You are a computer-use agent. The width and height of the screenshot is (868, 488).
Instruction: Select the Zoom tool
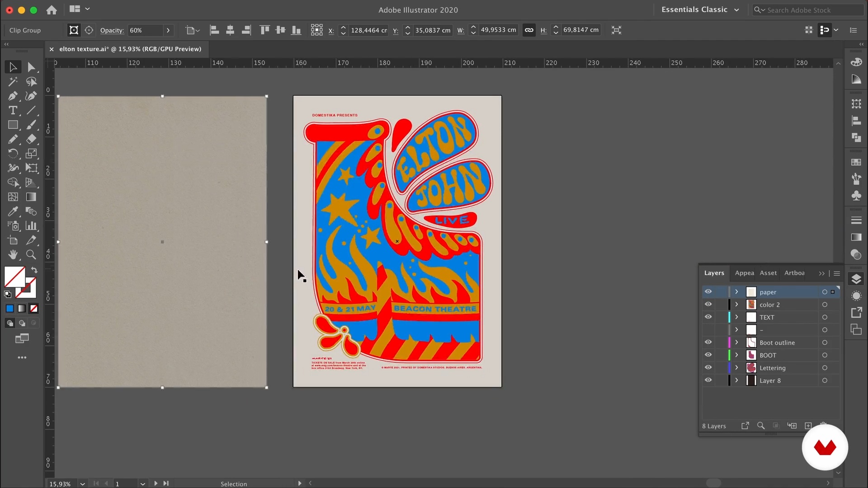pos(31,255)
